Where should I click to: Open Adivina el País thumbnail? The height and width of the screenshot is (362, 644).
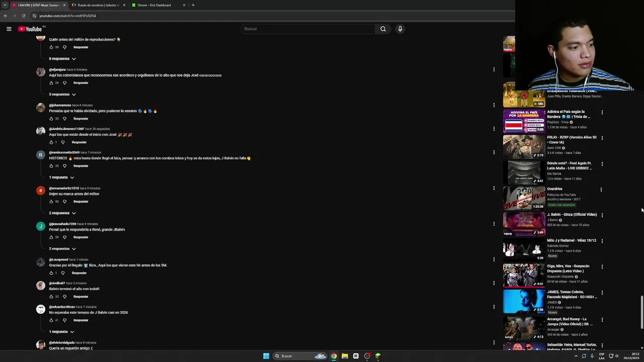524,121
